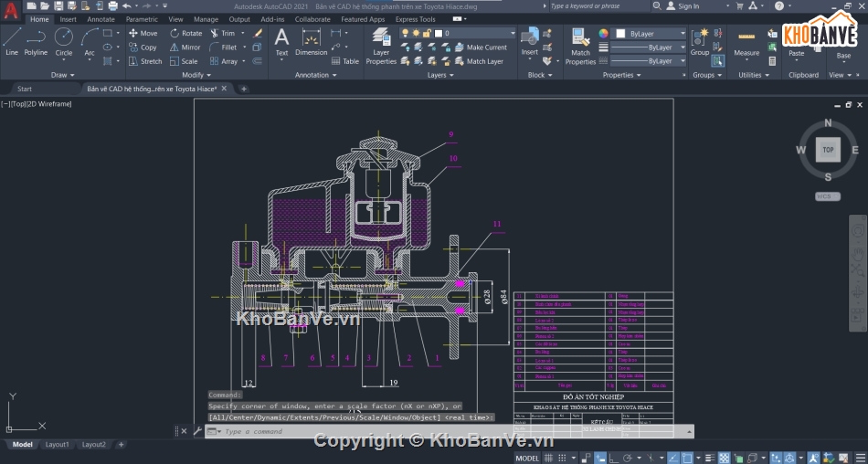Select the Dimension tool
The image size is (868, 464).
tap(311, 42)
